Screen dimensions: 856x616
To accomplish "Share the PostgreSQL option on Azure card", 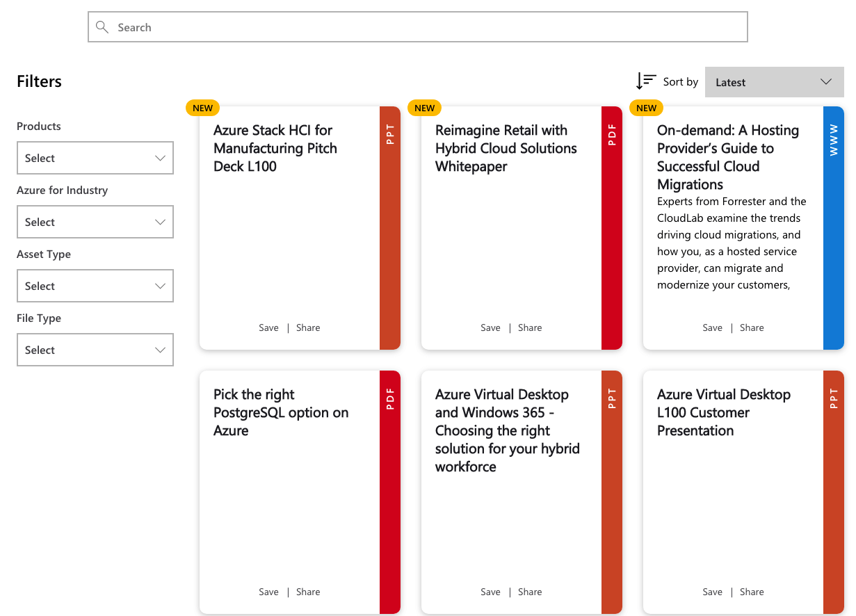I will pos(308,592).
